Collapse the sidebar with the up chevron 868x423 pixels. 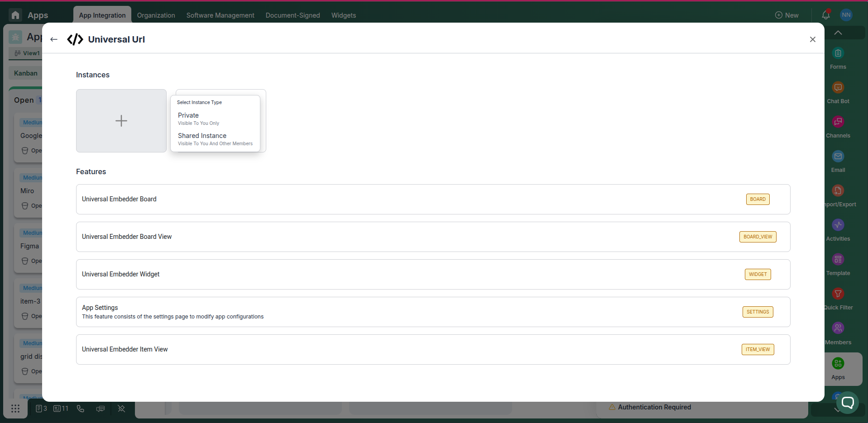point(838,32)
